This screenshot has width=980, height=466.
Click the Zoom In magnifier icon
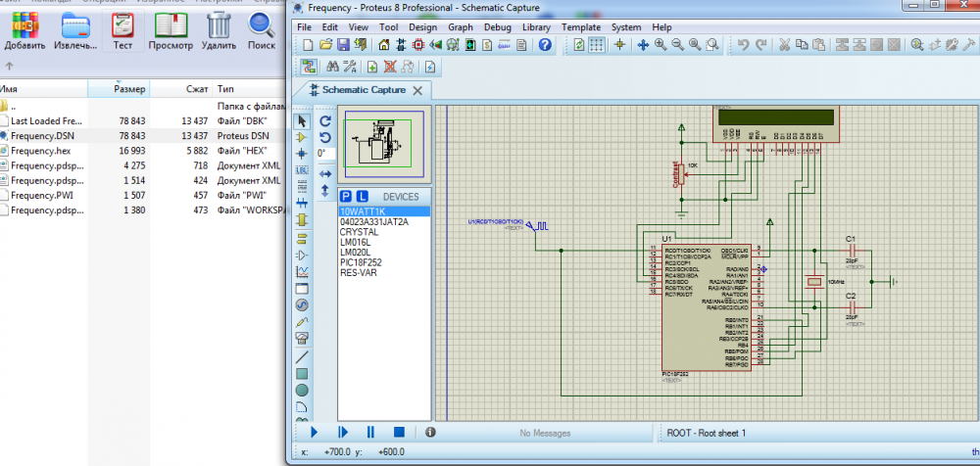click(x=661, y=45)
